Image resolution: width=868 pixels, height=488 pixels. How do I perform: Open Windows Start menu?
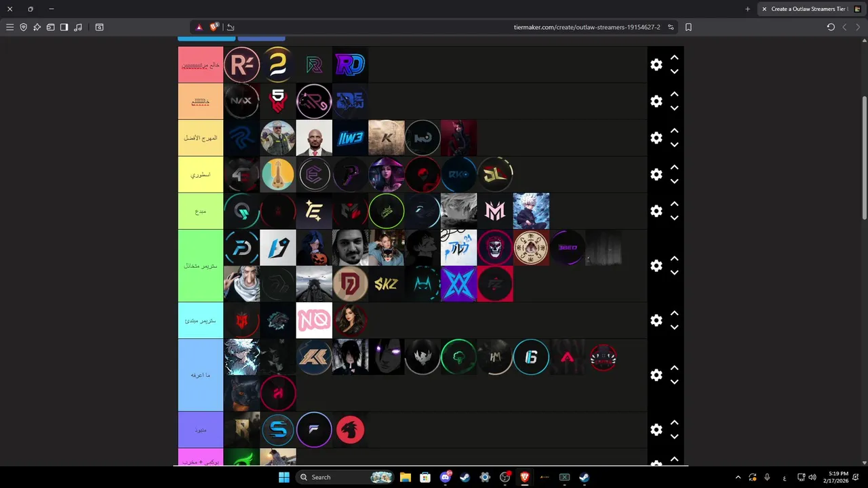click(283, 477)
